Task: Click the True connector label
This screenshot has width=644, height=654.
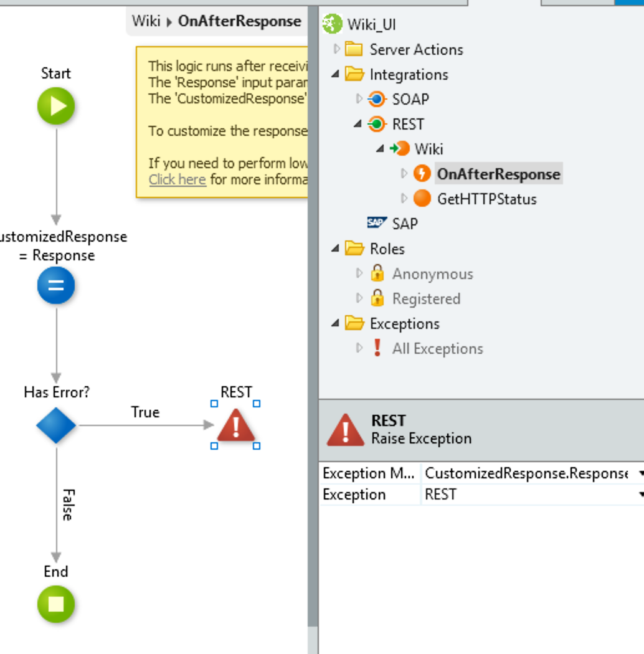Action: tap(145, 412)
